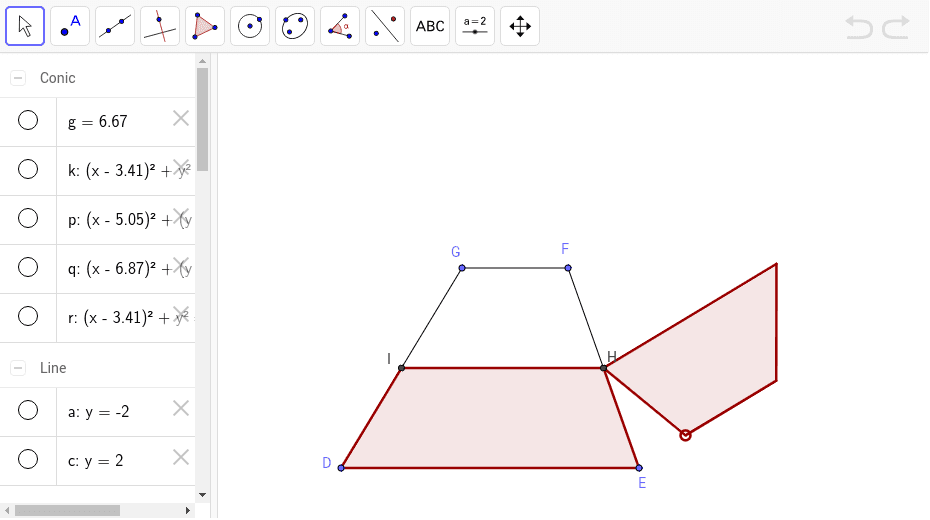
Task: Toggle visibility of conic p
Action: (28, 218)
